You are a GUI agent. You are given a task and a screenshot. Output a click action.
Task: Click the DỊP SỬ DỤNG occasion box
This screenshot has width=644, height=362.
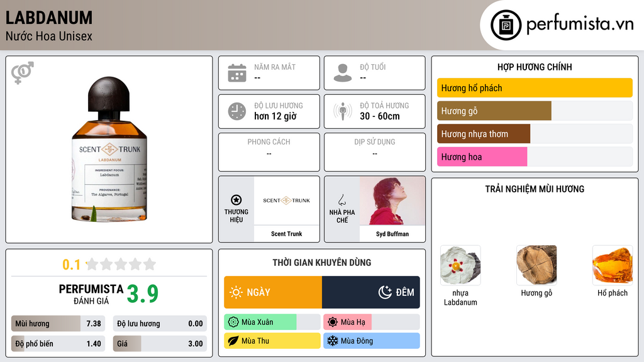click(x=375, y=152)
